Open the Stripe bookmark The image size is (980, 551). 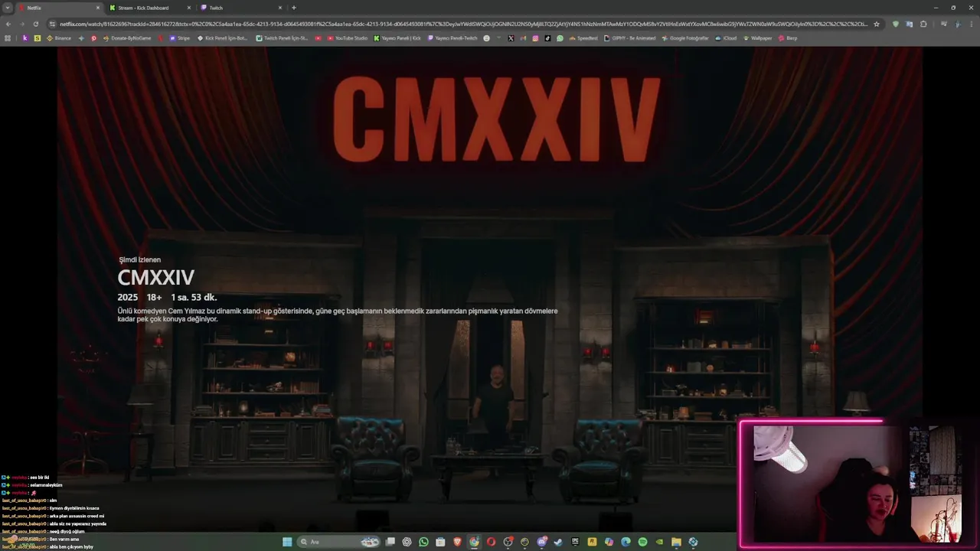coord(180,37)
